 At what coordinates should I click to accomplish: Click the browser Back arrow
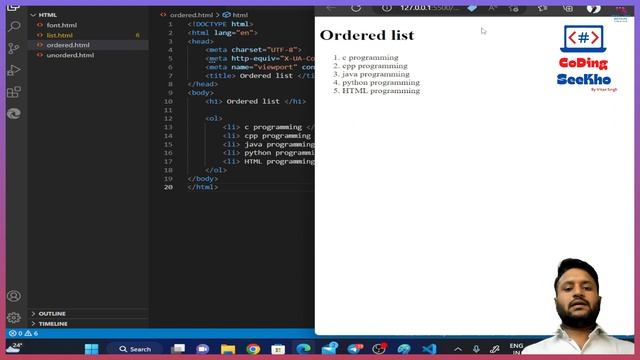pyautogui.click(x=331, y=8)
